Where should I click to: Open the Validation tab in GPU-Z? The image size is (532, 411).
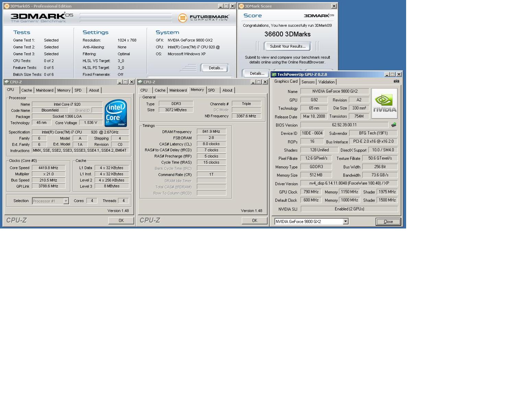(x=327, y=82)
